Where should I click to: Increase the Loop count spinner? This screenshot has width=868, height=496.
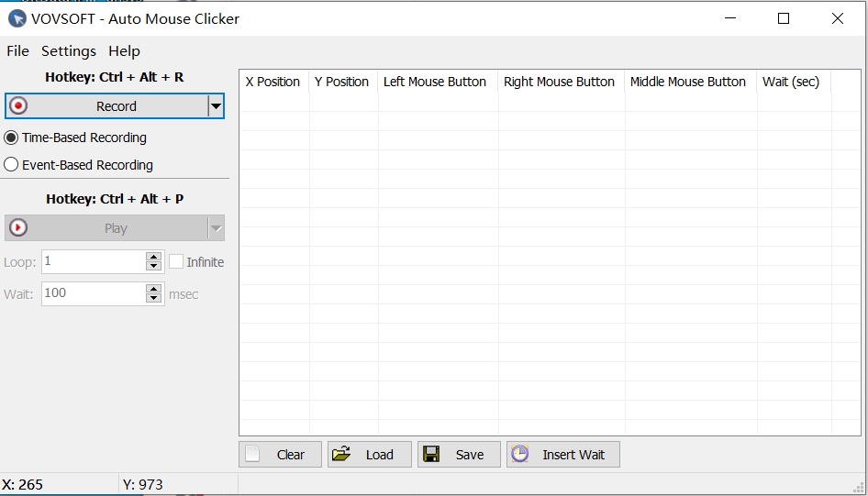click(x=153, y=257)
